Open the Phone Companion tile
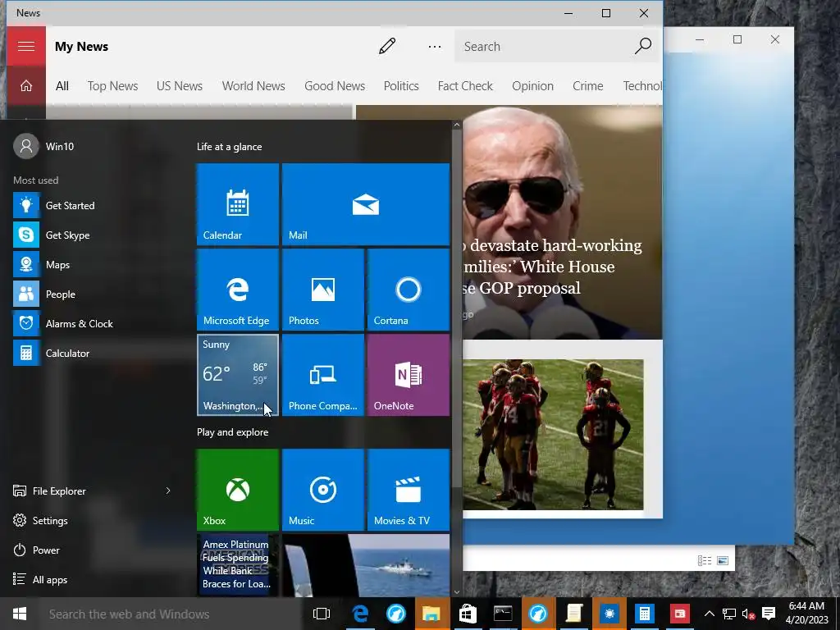Screen dimensions: 840x630 click(x=323, y=375)
